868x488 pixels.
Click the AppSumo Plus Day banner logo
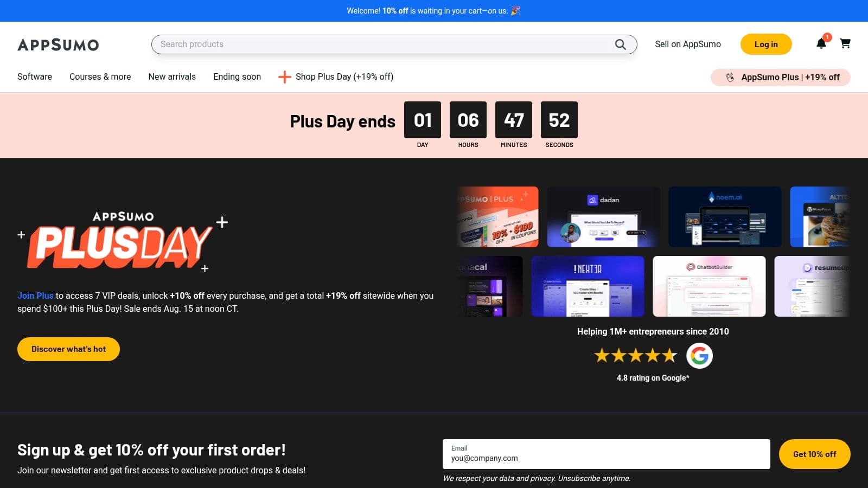[123, 240]
